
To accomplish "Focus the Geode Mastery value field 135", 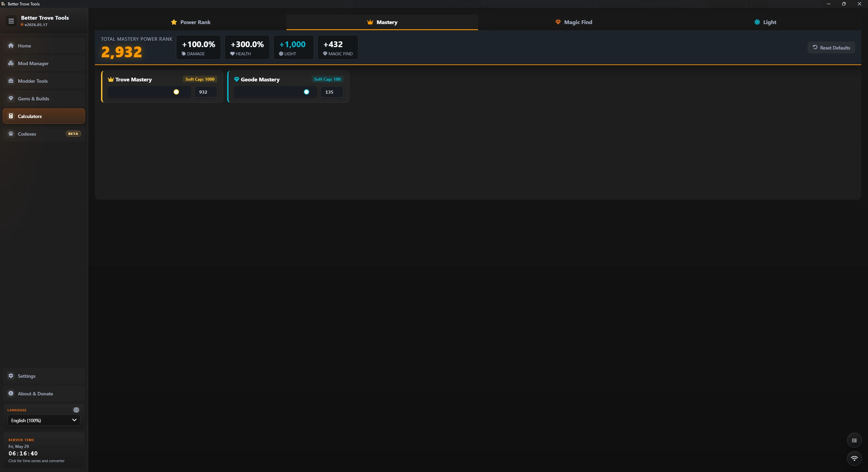I will click(332, 92).
